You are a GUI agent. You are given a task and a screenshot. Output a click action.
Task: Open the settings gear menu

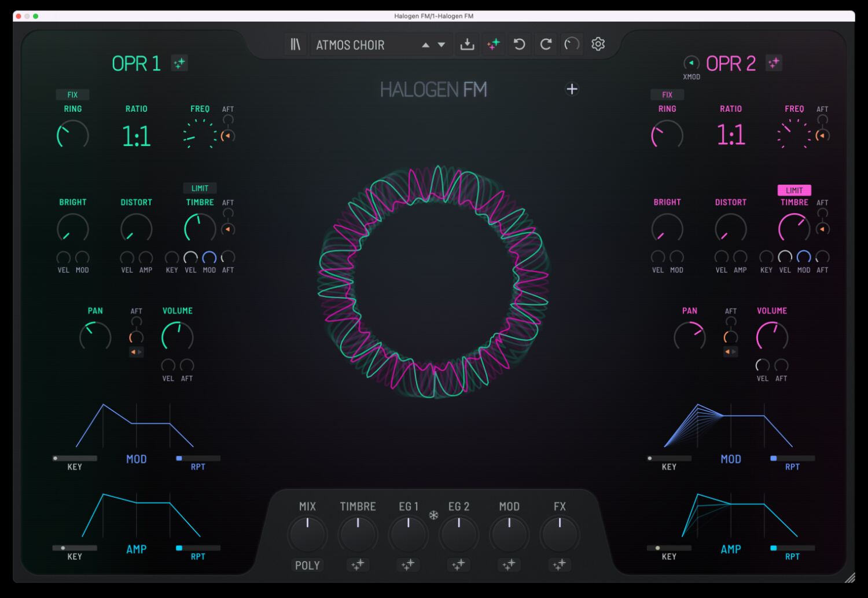point(598,44)
